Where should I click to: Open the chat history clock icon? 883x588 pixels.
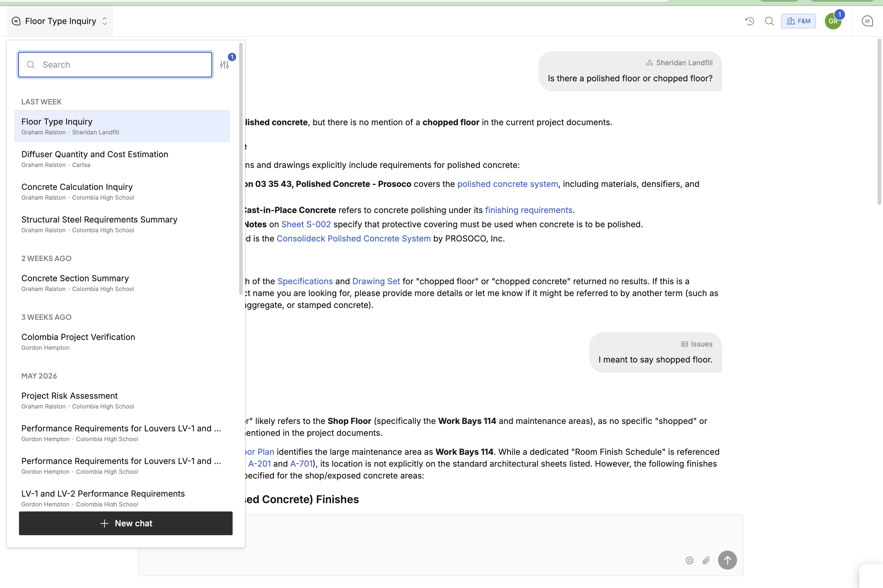click(x=749, y=21)
